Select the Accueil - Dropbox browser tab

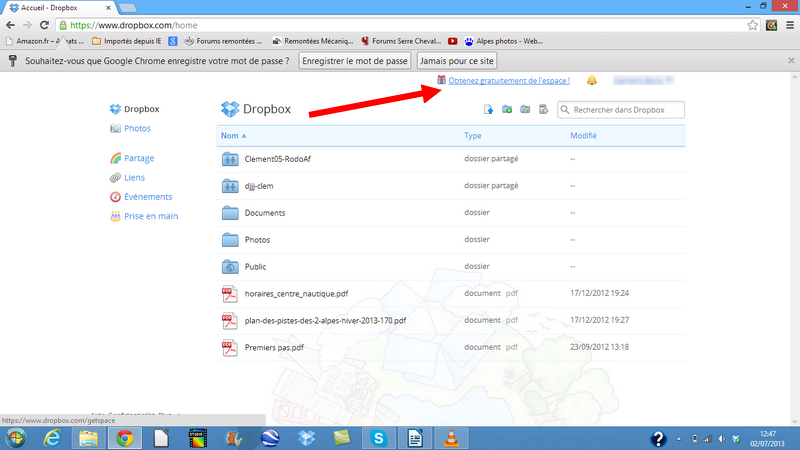coord(60,8)
